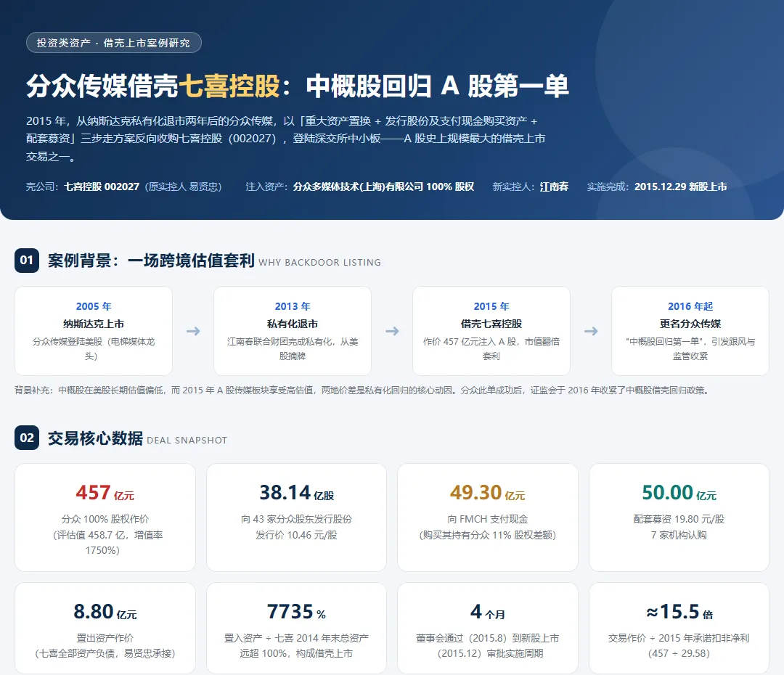Click the 投资类资产 · 借壳上市案例研究 tag pill
784x675 pixels.
tap(113, 43)
